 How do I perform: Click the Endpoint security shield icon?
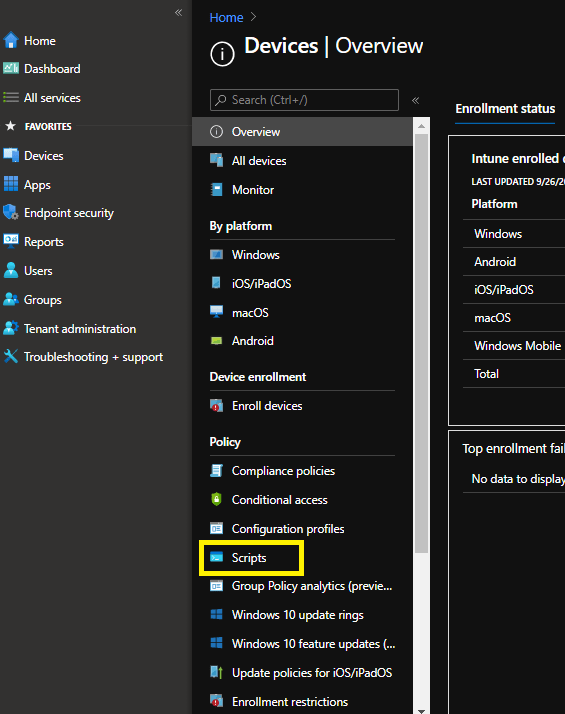(x=10, y=213)
